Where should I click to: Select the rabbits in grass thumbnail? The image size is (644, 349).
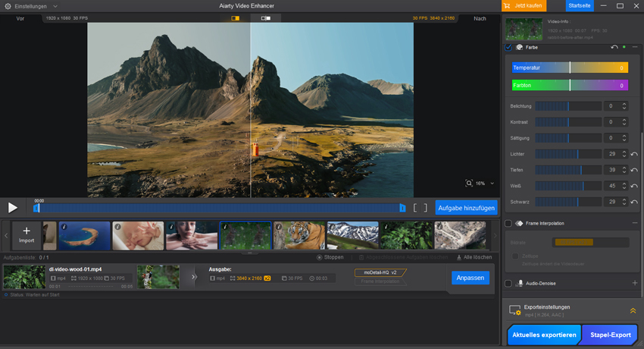(245, 235)
